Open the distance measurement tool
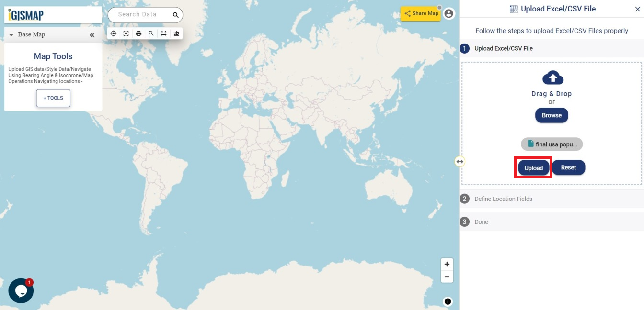The height and width of the screenshot is (310, 644). click(163, 33)
